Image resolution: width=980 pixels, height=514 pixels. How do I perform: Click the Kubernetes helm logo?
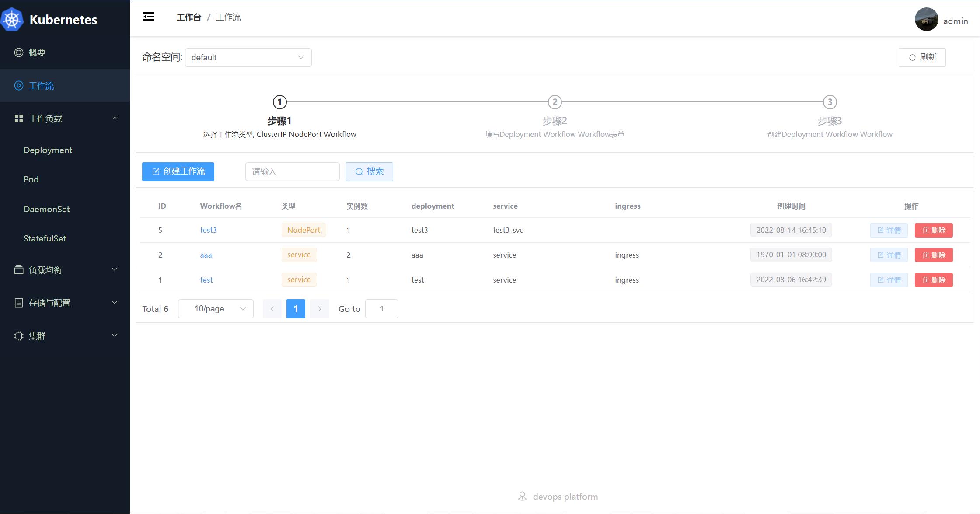(12, 20)
